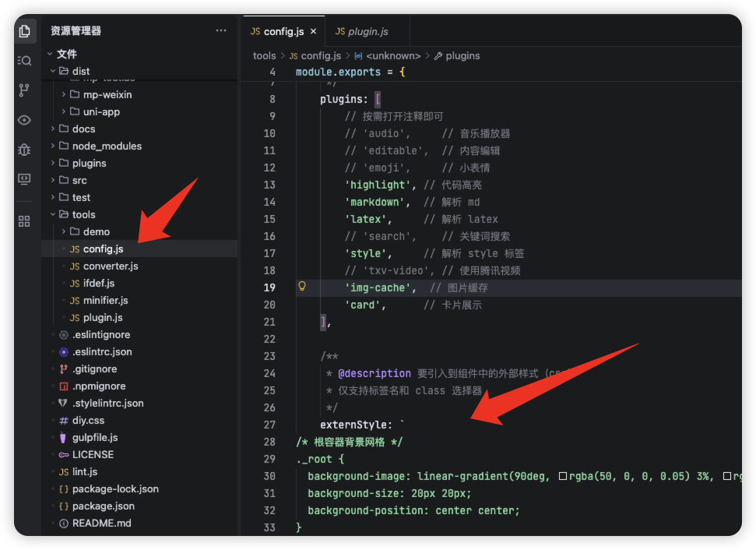756x550 pixels.
Task: Open the Search panel icon
Action: 25,61
